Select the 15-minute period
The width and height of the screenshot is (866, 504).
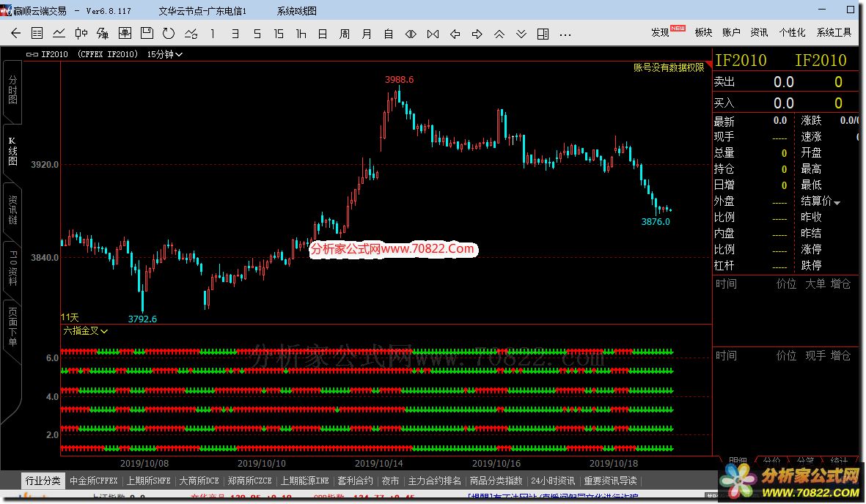[279, 34]
